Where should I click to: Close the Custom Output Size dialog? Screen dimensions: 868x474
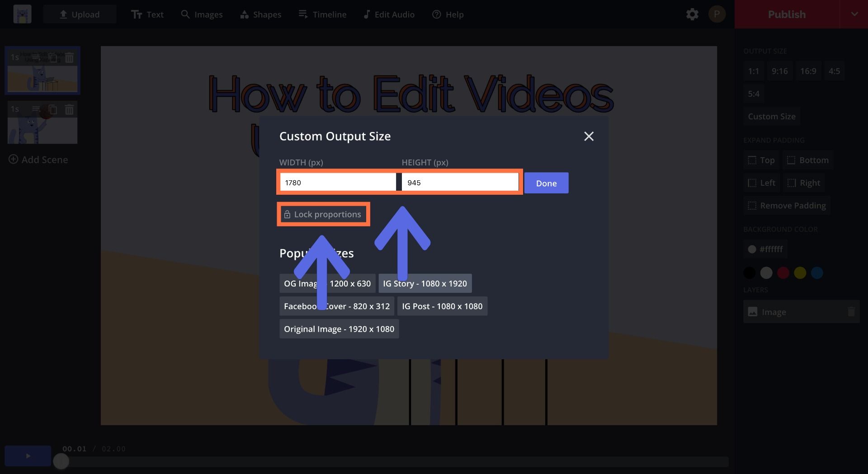[589, 136]
